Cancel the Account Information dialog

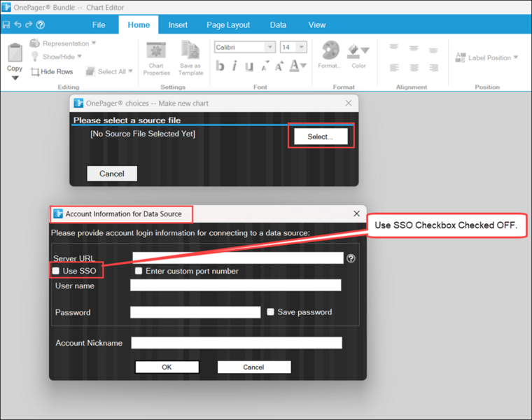point(254,367)
